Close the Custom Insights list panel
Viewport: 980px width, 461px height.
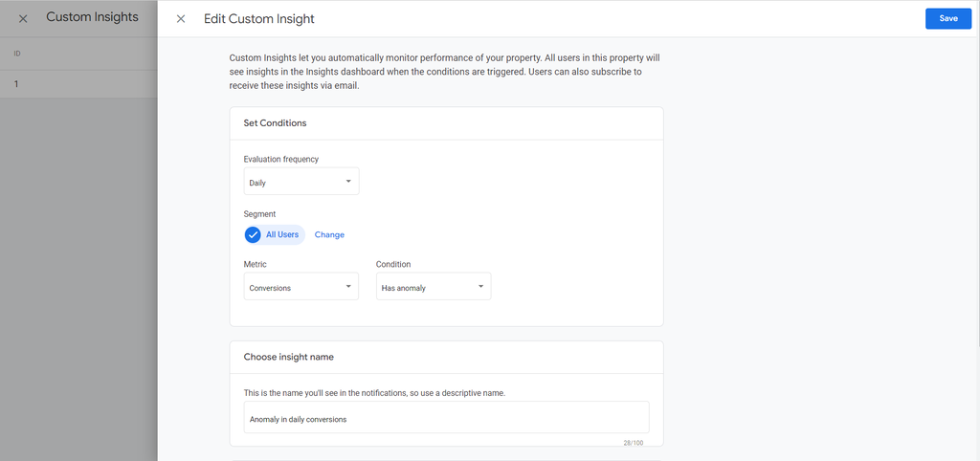(x=23, y=18)
